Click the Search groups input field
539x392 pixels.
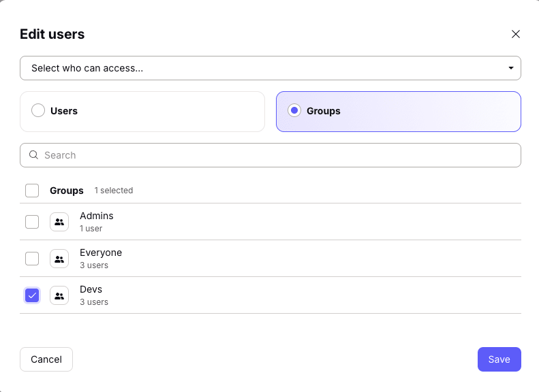(x=271, y=155)
